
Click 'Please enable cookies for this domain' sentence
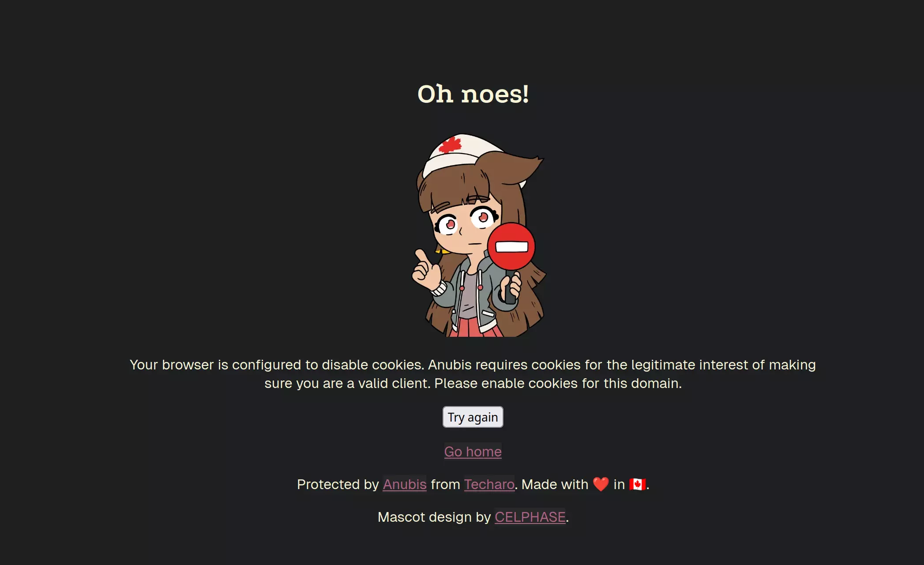pos(558,383)
